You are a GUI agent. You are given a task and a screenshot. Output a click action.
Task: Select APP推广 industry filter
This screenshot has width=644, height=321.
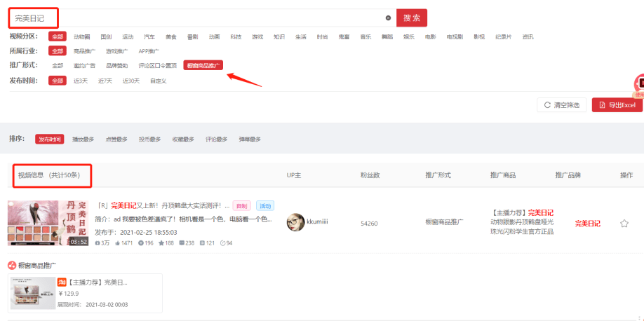click(x=149, y=51)
